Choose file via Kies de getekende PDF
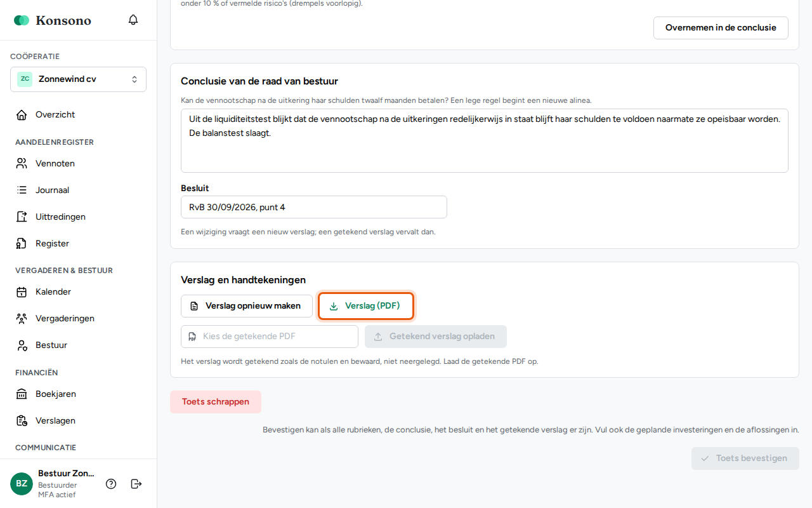Image resolution: width=812 pixels, height=508 pixels. tap(270, 337)
